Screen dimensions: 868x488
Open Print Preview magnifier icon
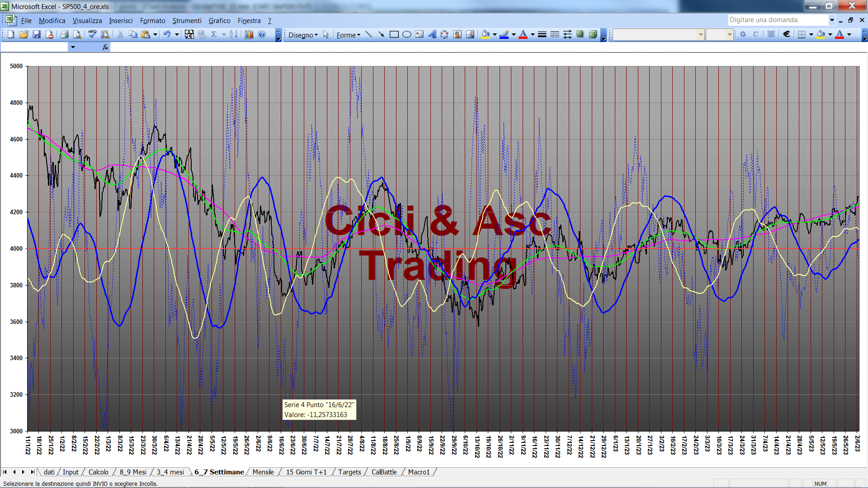(77, 34)
